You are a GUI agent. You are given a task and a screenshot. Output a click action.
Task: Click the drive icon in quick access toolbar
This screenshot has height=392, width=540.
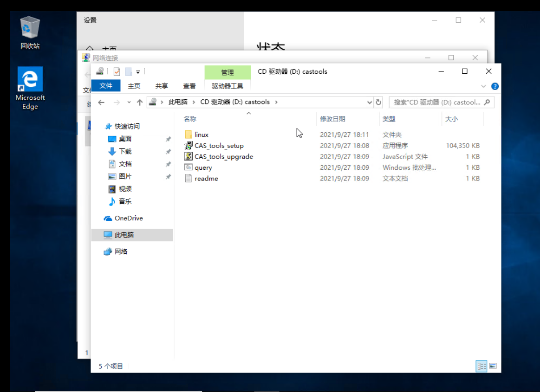click(x=100, y=71)
